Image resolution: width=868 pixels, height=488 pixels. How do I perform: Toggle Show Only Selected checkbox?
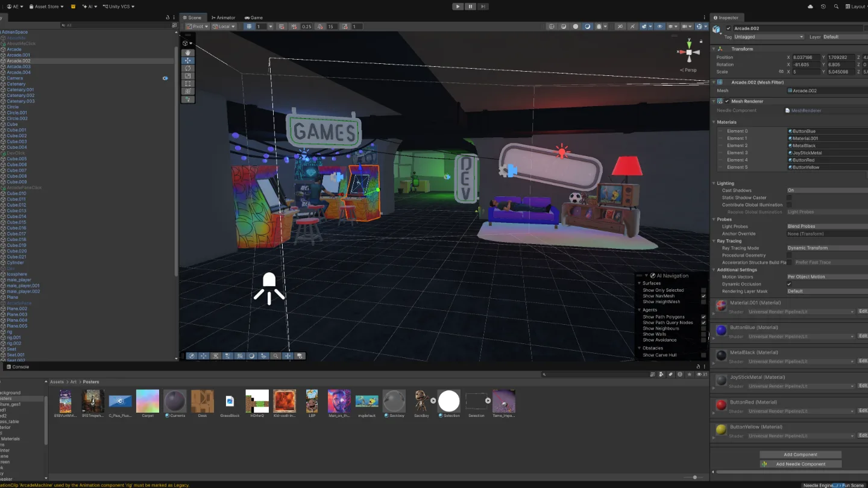tap(703, 290)
